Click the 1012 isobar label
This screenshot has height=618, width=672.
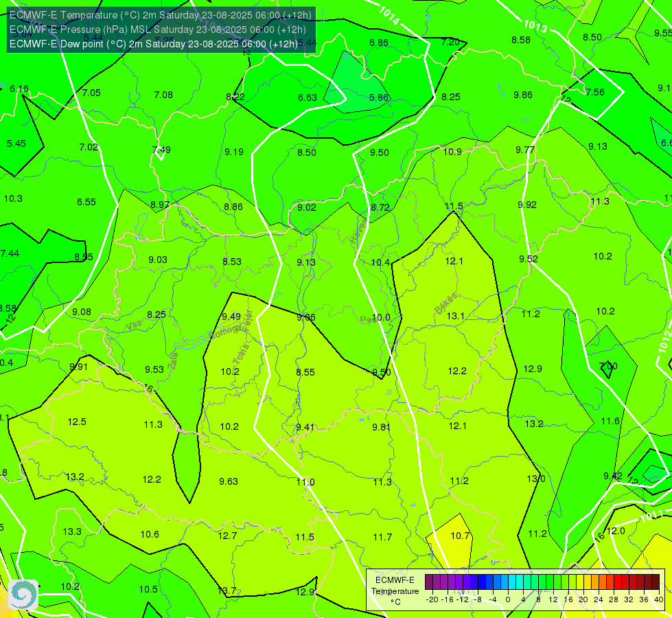(x=665, y=342)
